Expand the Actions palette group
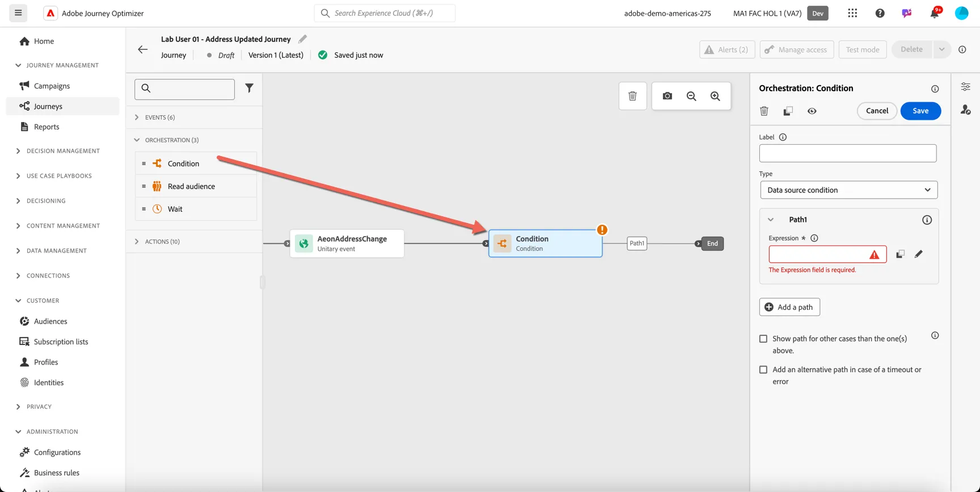 click(137, 242)
